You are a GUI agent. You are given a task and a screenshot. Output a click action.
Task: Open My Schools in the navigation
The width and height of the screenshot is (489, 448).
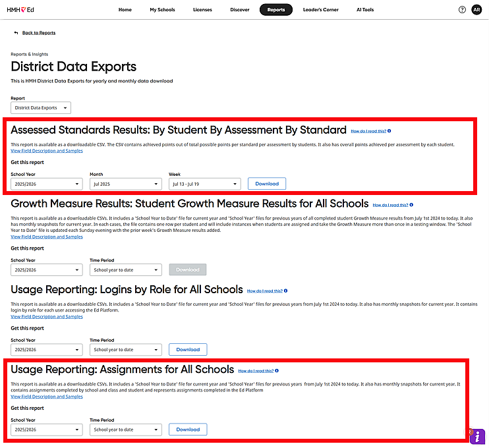162,10
